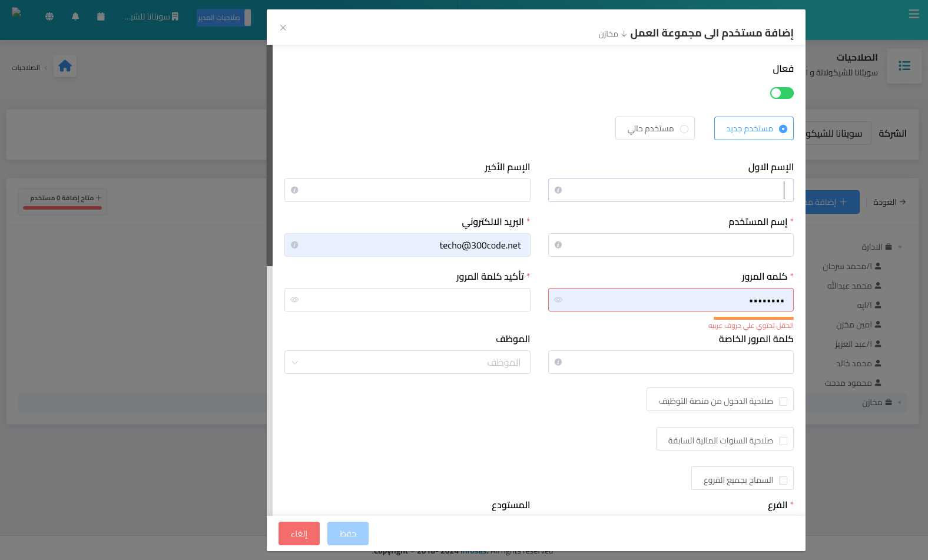928x560 pixels.
Task: Click the list icon beside الصلاحيات title
Action: [x=904, y=66]
